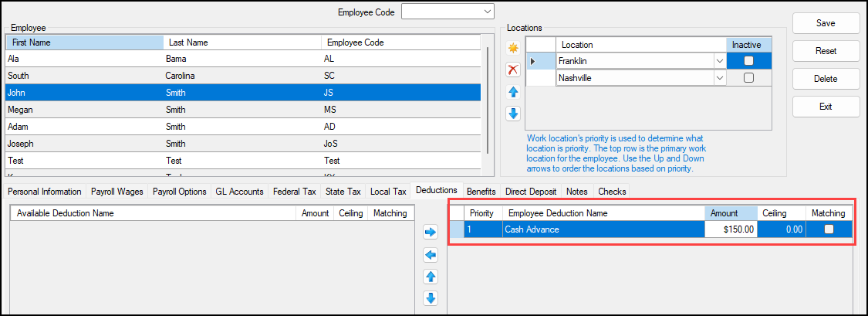Enable Matching checkbox for Cash Advance
The width and height of the screenshot is (868, 316).
pos(829,229)
